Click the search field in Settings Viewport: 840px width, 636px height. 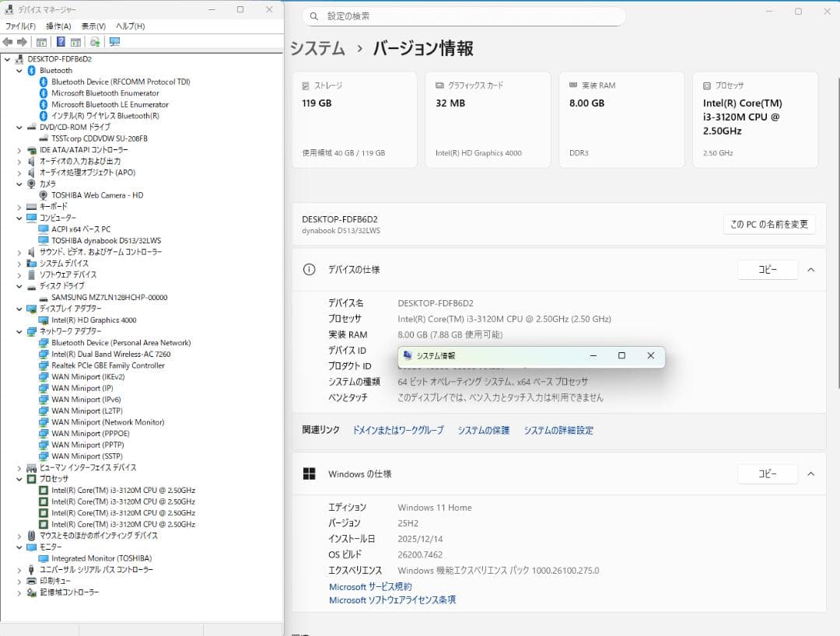coord(463,16)
